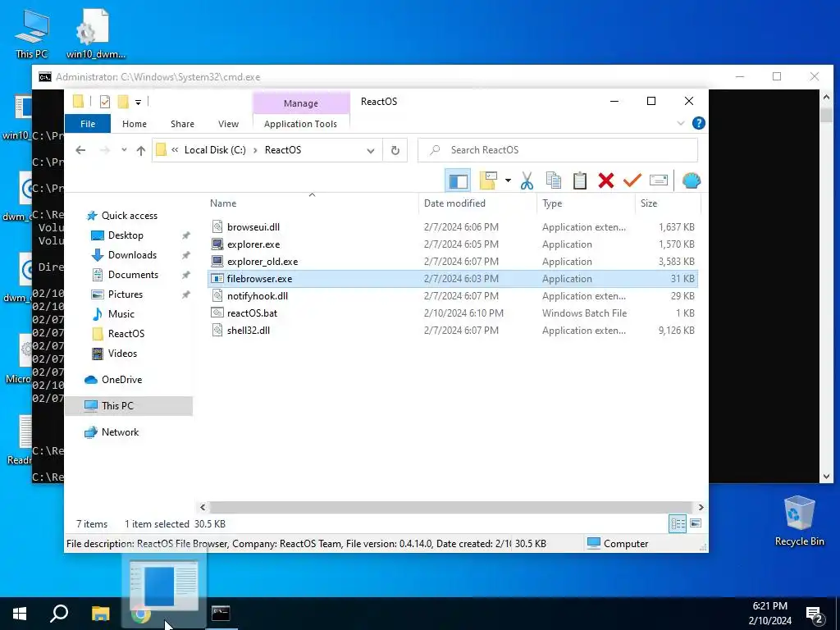Switch to the Details view icon

tap(678, 523)
